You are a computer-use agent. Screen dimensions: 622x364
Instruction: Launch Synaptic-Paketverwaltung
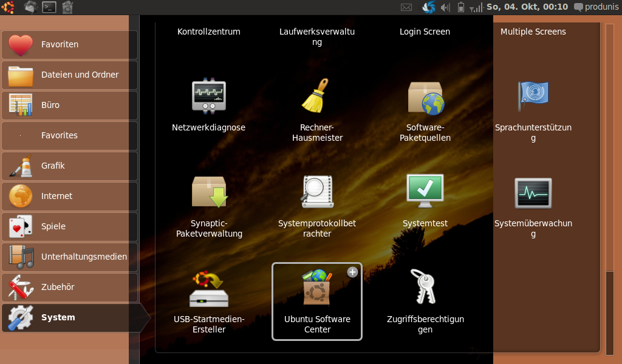tap(209, 193)
